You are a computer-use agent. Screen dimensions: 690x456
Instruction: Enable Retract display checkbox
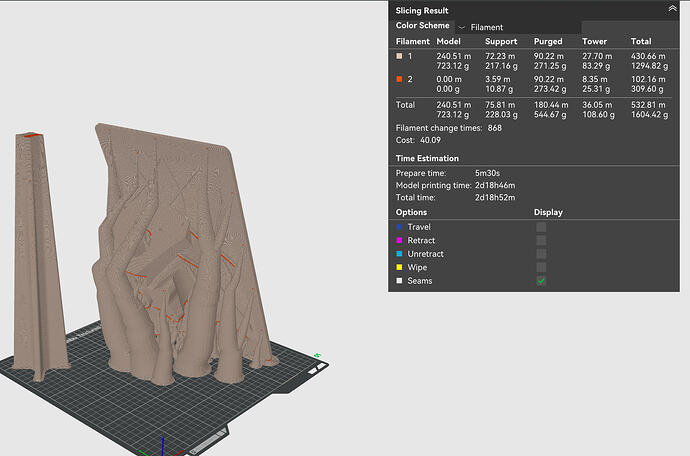tap(541, 240)
